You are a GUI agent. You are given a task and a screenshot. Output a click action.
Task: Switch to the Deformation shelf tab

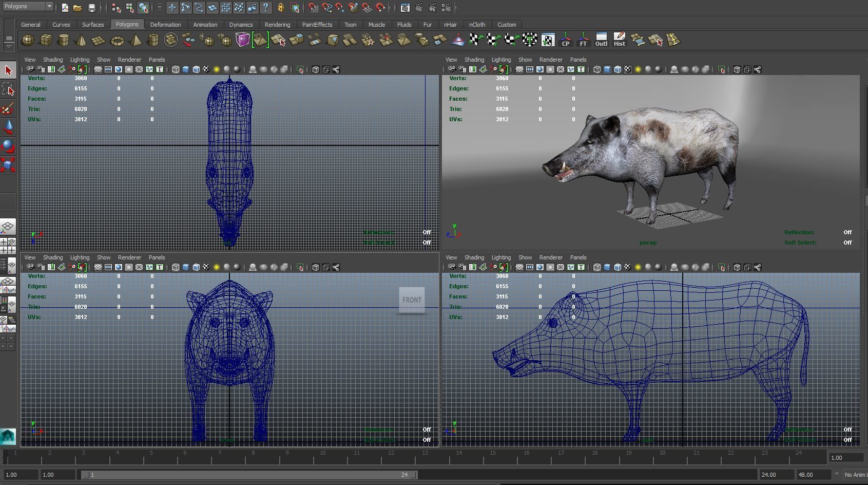coord(165,25)
